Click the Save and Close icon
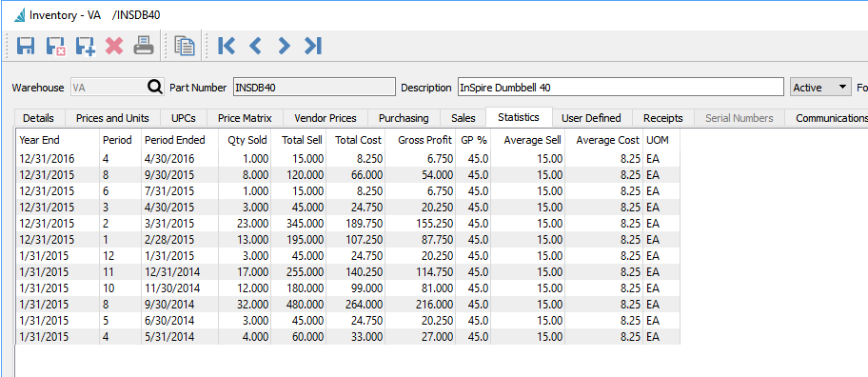The image size is (868, 377). (x=55, y=46)
